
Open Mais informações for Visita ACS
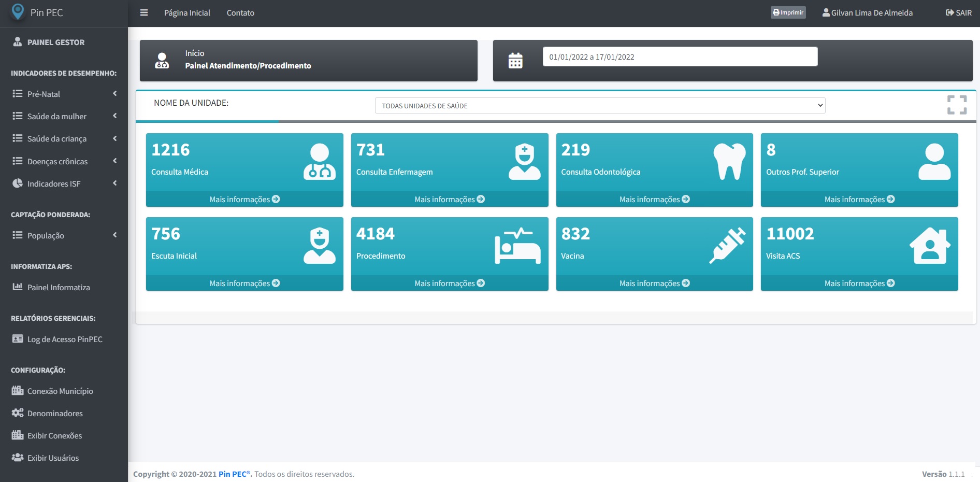(x=859, y=283)
